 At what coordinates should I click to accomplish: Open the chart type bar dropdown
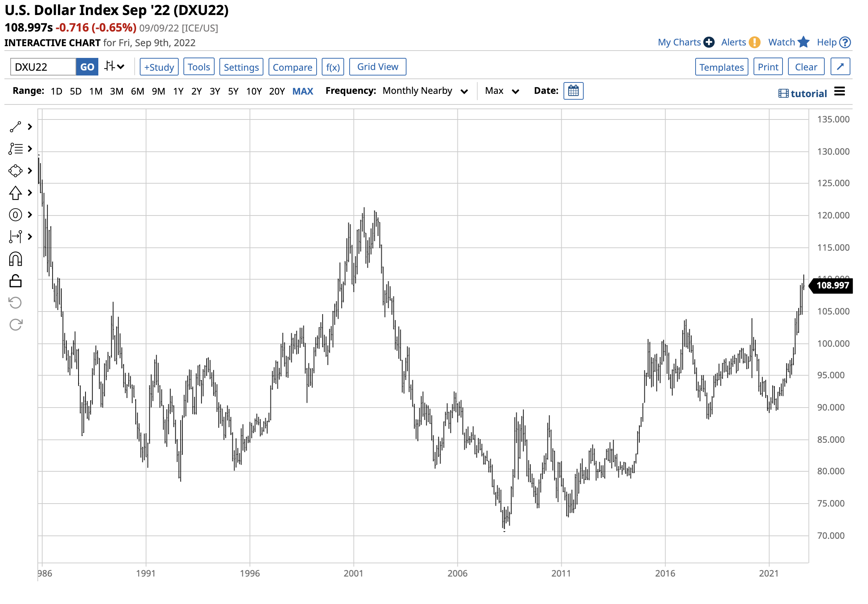(x=114, y=67)
